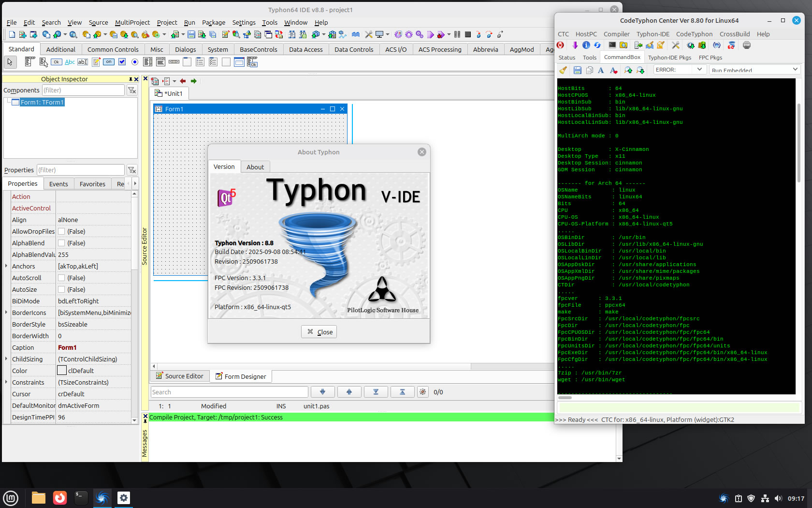Click horizontal scrollbar under form designer
Screen dimensions: 812x508
coord(353,366)
